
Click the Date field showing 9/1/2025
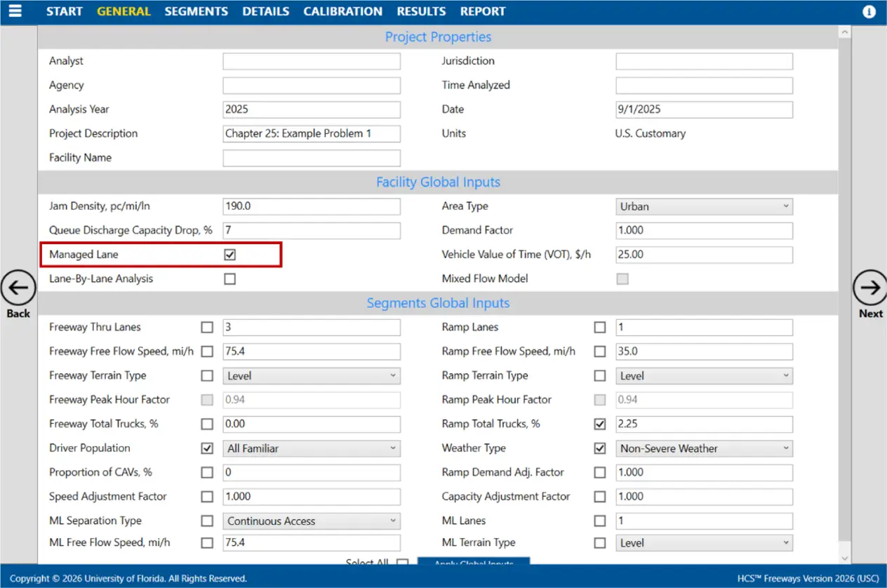click(x=704, y=109)
